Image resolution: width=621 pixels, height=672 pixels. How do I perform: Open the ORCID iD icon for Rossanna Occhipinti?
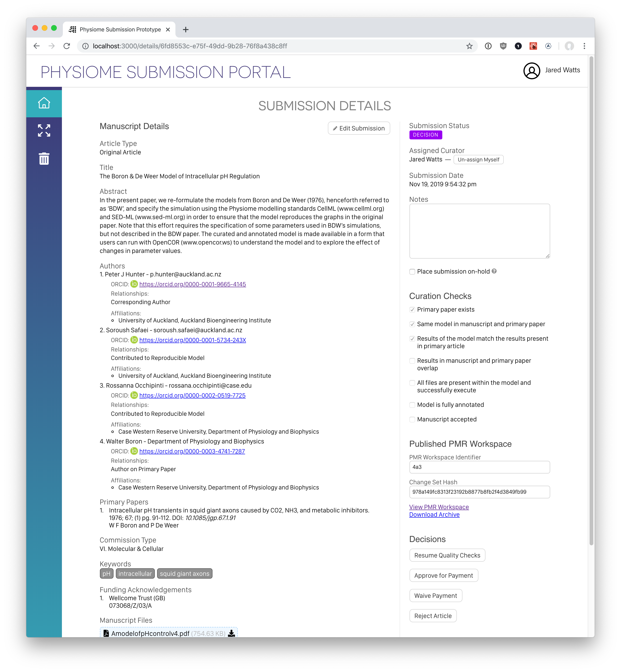tap(134, 395)
